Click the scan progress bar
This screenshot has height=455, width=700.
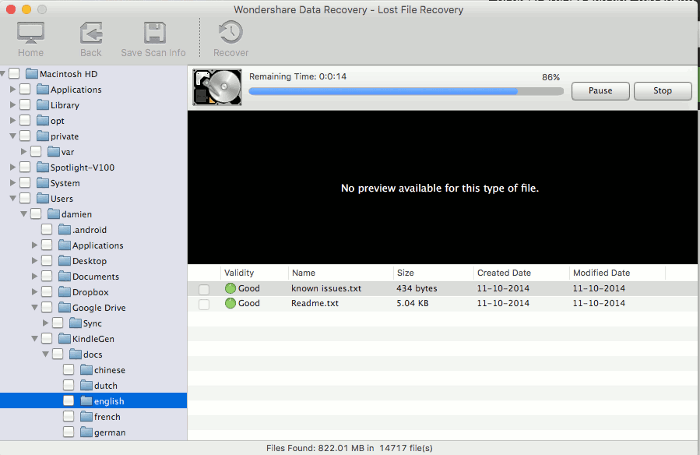pyautogui.click(x=406, y=92)
